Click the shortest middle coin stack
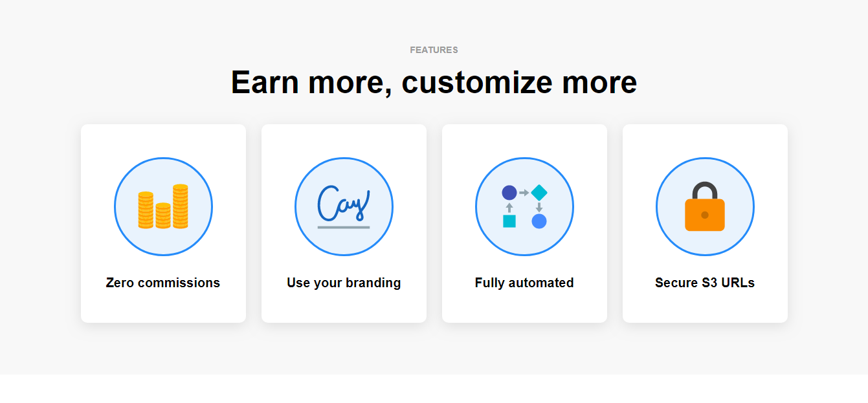 pos(163,215)
